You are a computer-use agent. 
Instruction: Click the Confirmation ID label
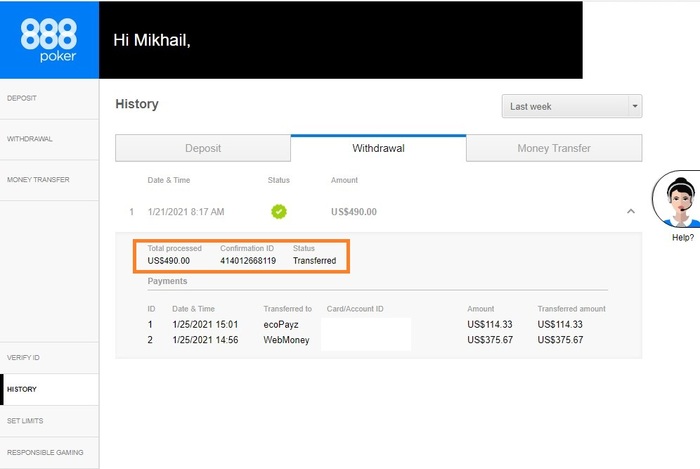[x=247, y=249]
